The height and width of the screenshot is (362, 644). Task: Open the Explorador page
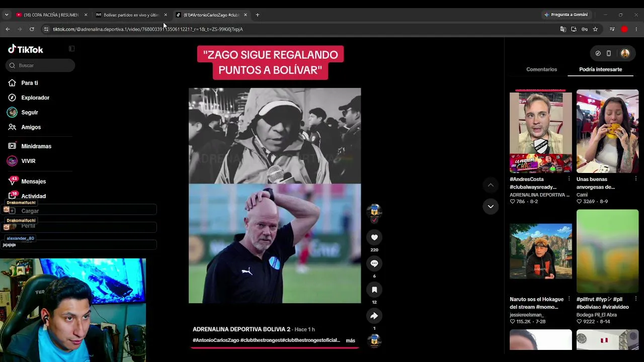click(35, 98)
